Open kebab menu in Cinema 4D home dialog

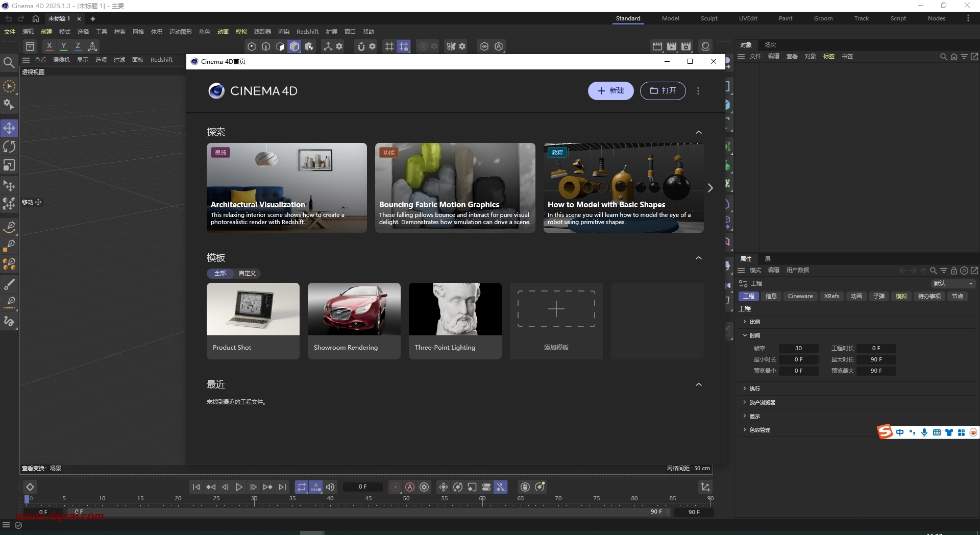point(698,91)
